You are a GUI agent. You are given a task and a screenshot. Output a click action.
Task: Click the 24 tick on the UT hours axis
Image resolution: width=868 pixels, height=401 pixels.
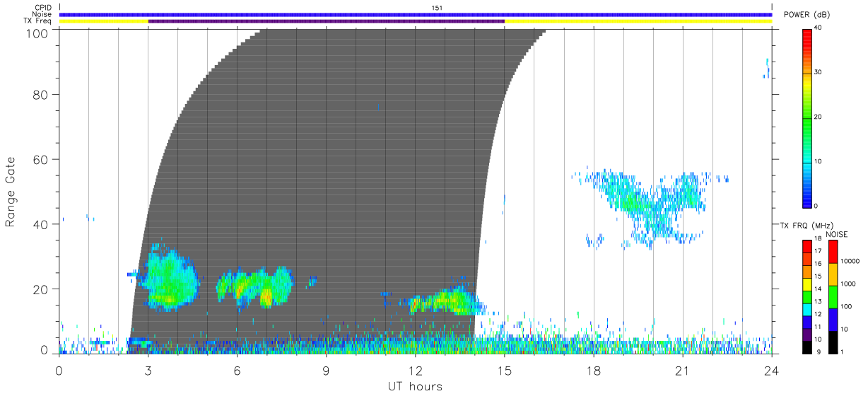(x=771, y=370)
